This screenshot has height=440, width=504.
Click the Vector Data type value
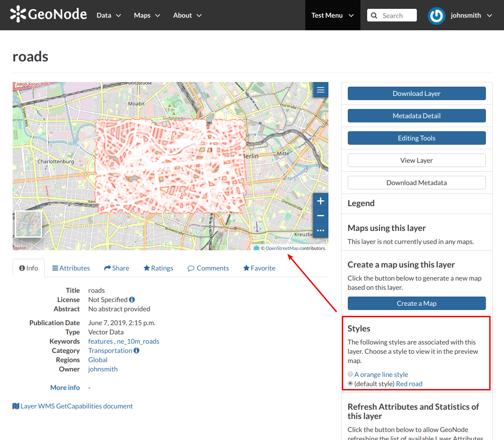pos(106,332)
